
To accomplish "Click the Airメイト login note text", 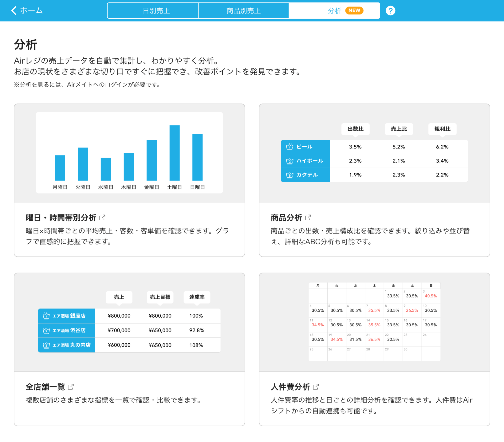I will click(x=87, y=85).
